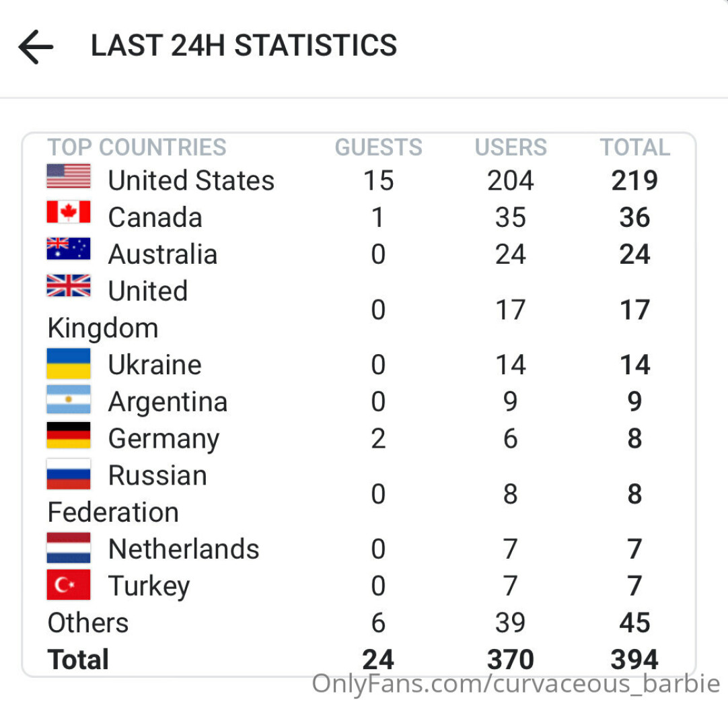Screen dimensions: 728x727
Task: Select the Others row label
Action: [88, 623]
